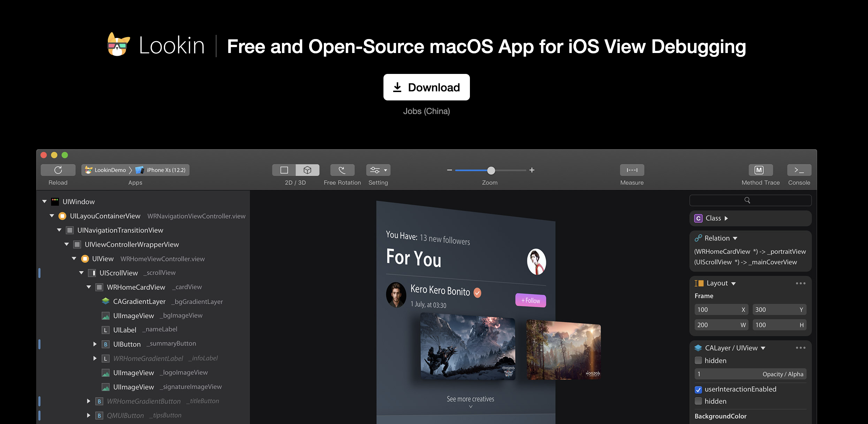
Task: Click the zoom in plus icon
Action: [532, 170]
